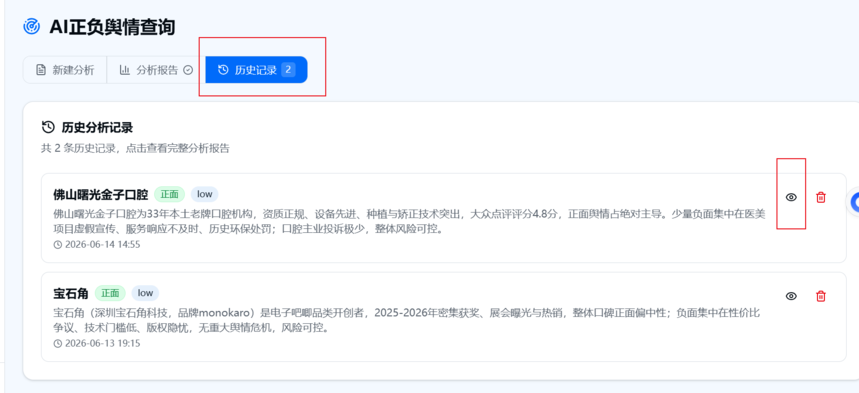Delete the 佛山曙光金子口腔 record

pos(821,197)
